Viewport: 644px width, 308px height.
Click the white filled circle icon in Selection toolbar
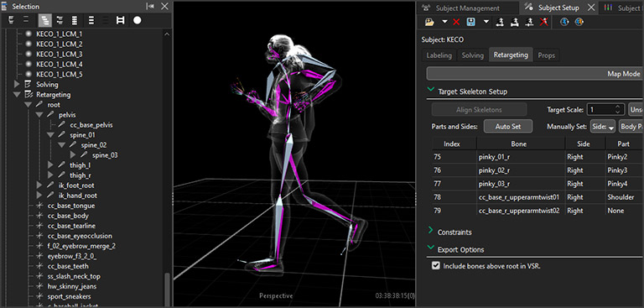[x=138, y=20]
